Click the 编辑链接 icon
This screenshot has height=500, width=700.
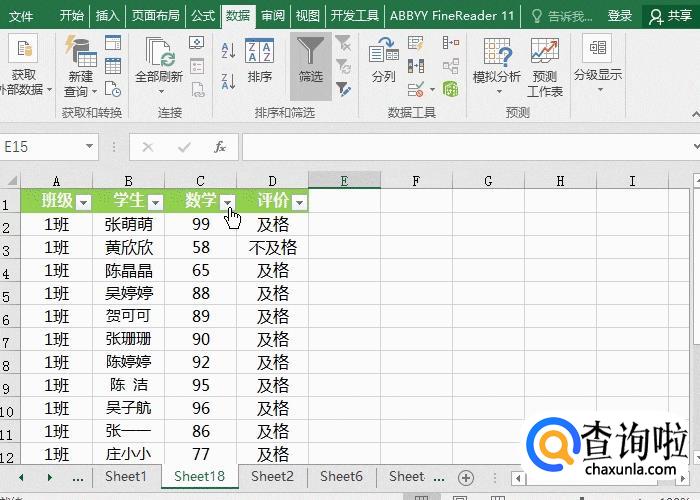pyautogui.click(x=197, y=89)
